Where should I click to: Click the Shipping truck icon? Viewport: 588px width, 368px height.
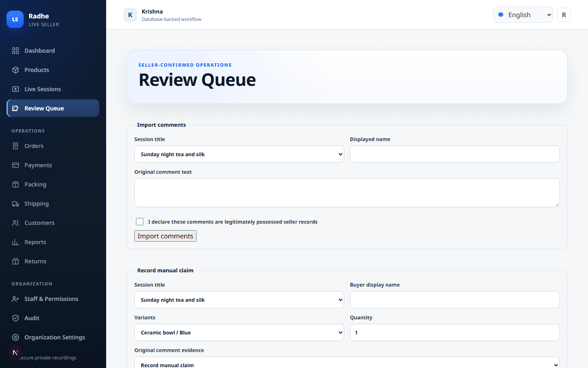[x=16, y=204]
